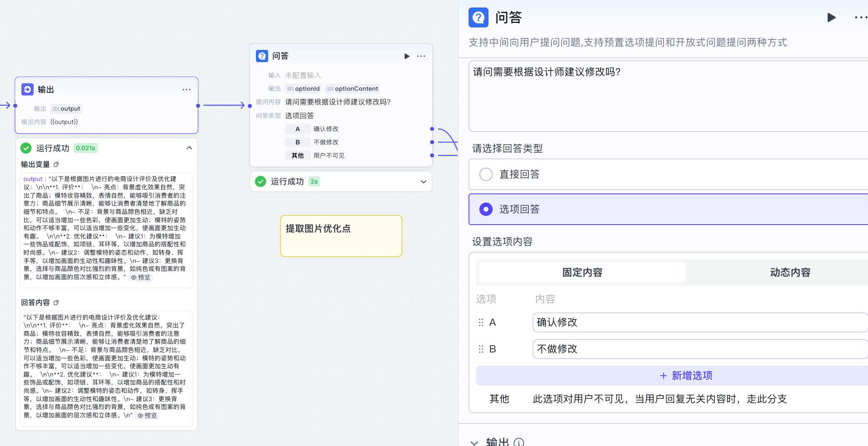Open the 问答 node's more options menu
Image resolution: width=868 pixels, height=446 pixels.
point(421,56)
